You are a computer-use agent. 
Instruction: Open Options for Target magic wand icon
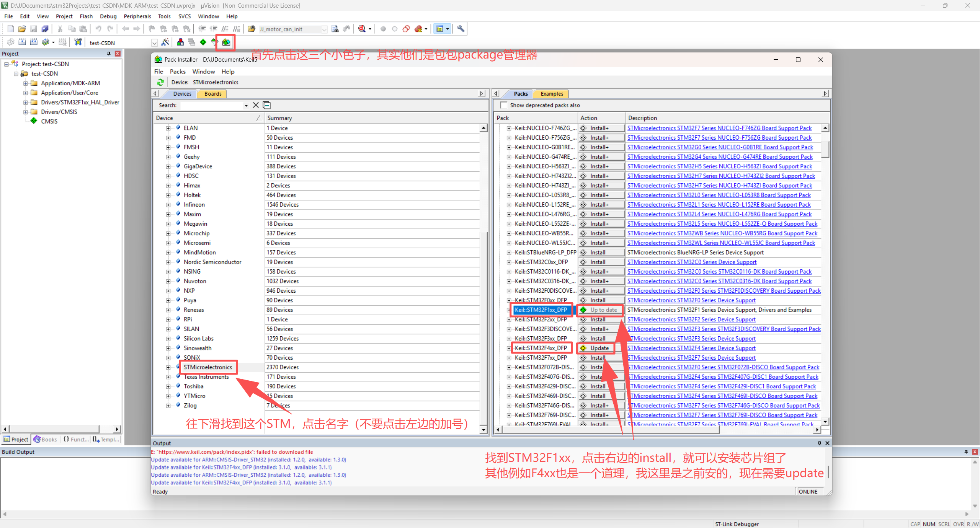click(x=165, y=42)
